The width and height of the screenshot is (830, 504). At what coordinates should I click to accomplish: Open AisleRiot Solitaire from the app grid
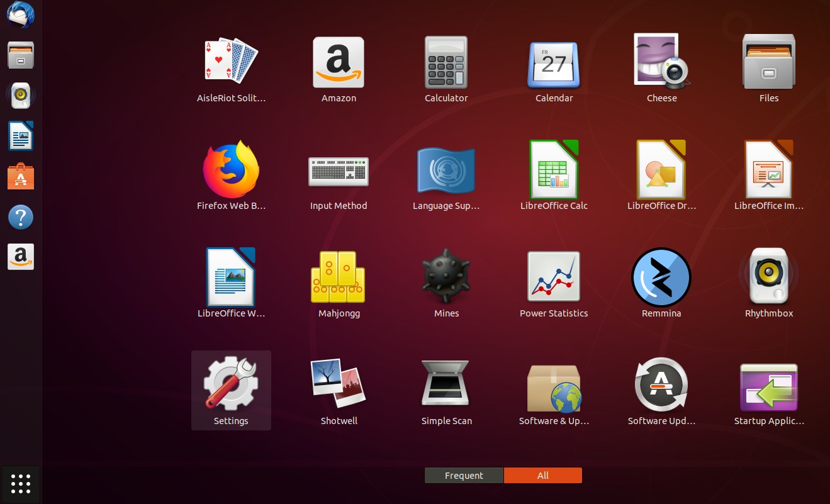pos(231,68)
